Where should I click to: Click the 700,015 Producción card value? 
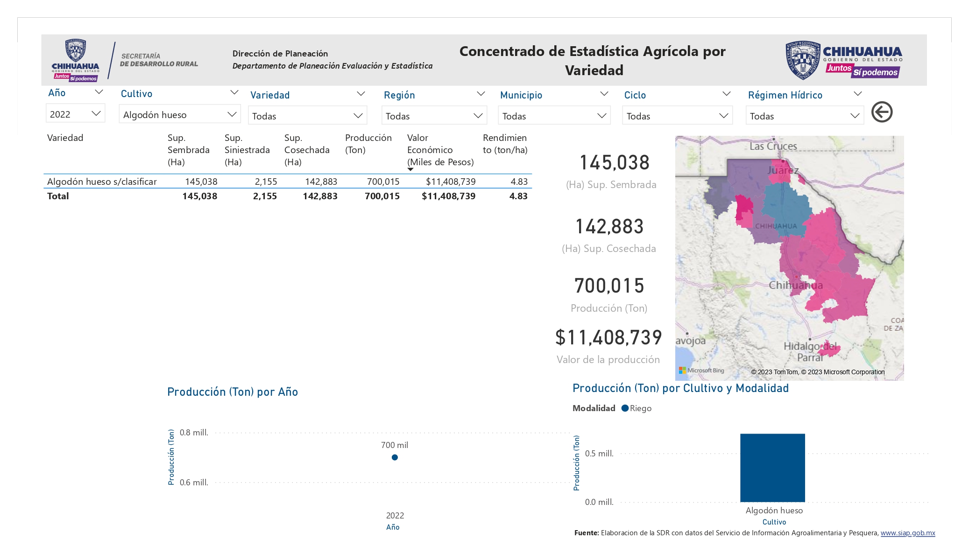[609, 286]
